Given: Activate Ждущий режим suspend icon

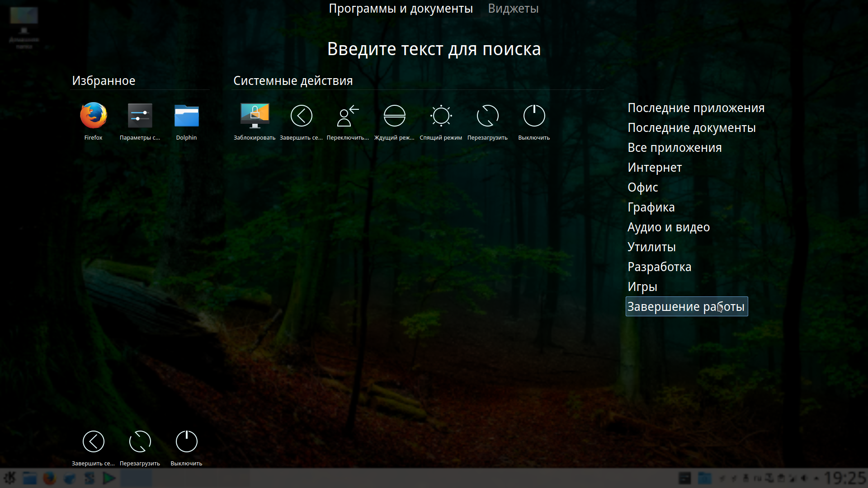Looking at the screenshot, I should 394,116.
